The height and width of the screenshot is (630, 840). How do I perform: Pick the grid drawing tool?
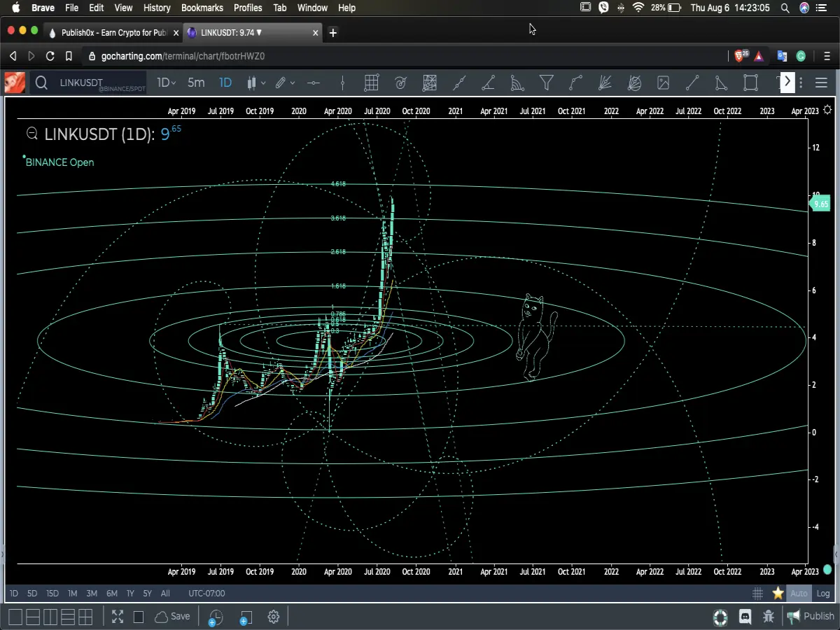coord(371,83)
